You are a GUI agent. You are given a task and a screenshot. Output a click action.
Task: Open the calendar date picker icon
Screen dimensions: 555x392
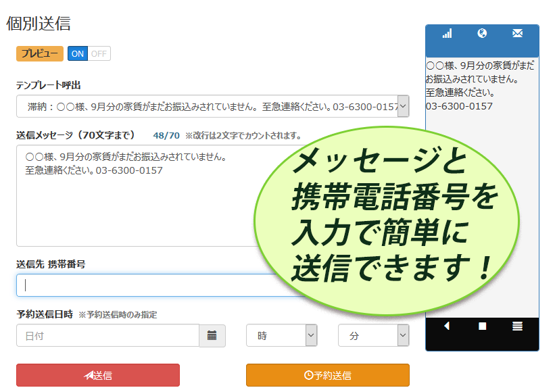click(x=212, y=335)
